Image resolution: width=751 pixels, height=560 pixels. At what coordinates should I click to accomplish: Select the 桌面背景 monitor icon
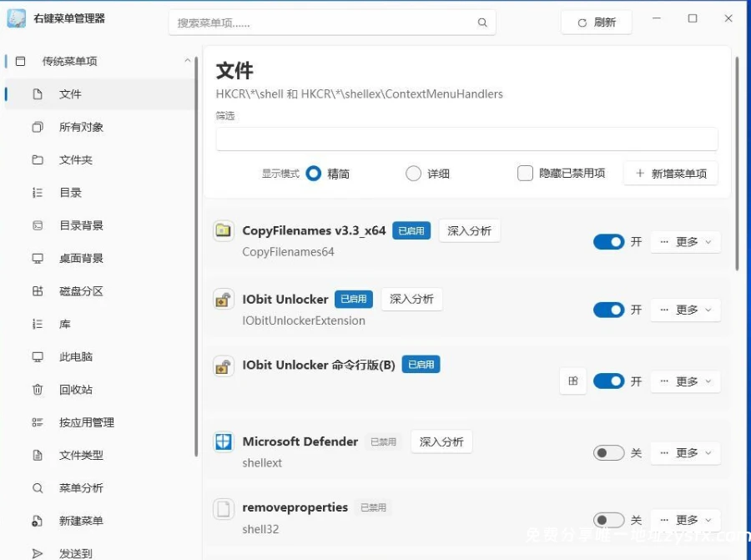point(38,258)
